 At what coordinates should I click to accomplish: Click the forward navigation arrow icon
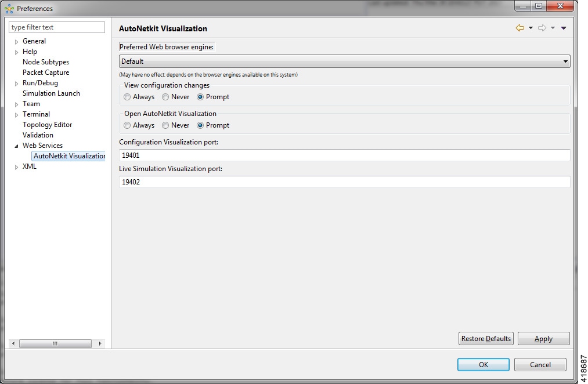pos(542,28)
